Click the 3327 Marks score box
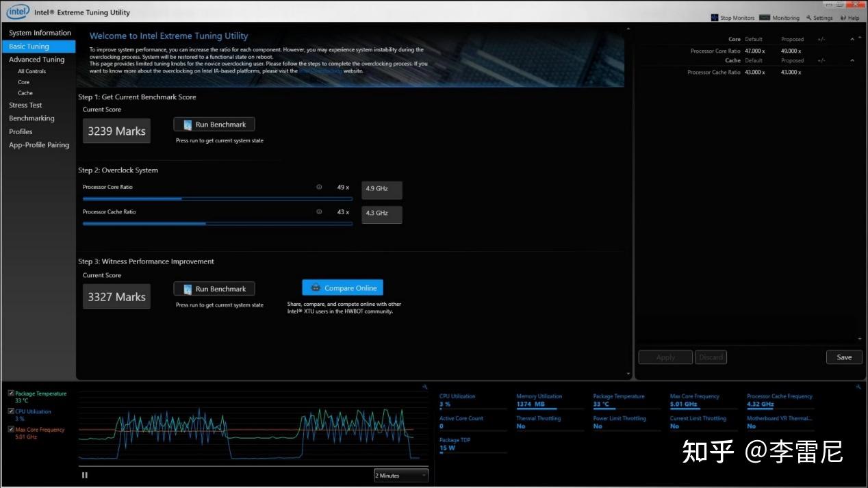The image size is (868, 488). (116, 297)
